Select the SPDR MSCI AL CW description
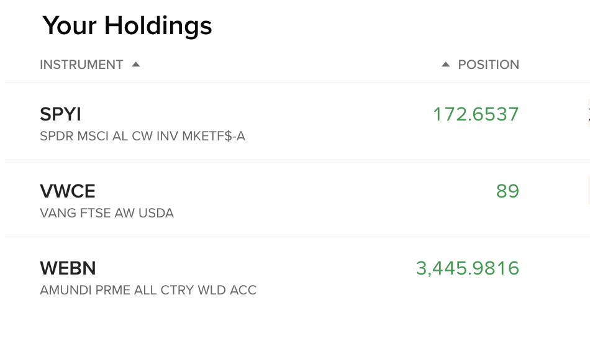The height and width of the screenshot is (364, 590). click(143, 136)
